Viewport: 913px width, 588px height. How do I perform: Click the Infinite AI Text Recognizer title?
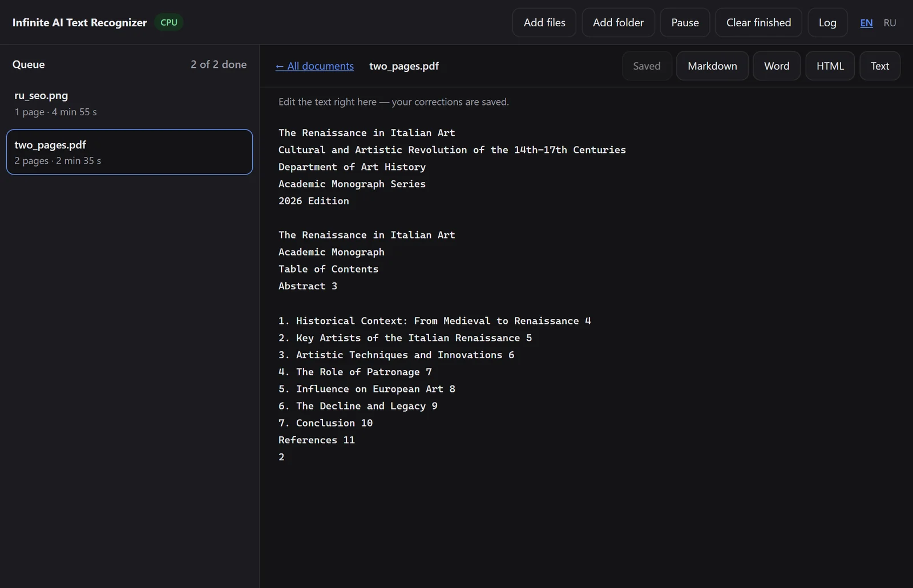(79, 23)
